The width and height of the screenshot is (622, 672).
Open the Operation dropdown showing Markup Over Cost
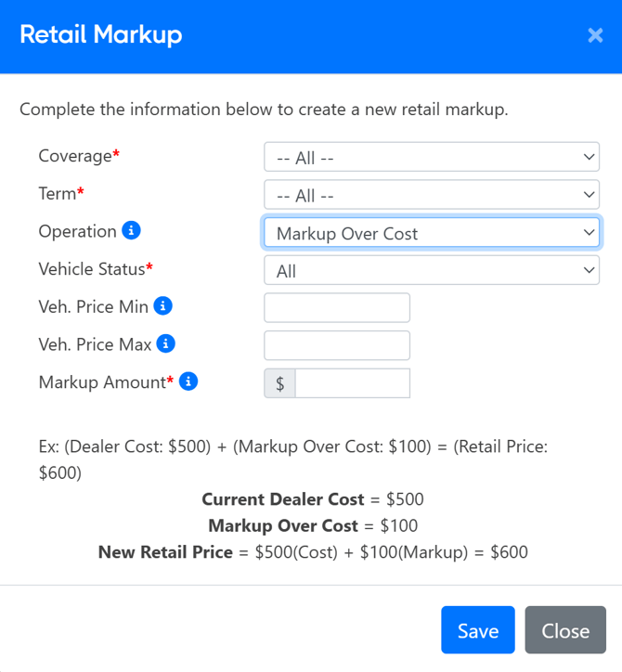click(432, 233)
